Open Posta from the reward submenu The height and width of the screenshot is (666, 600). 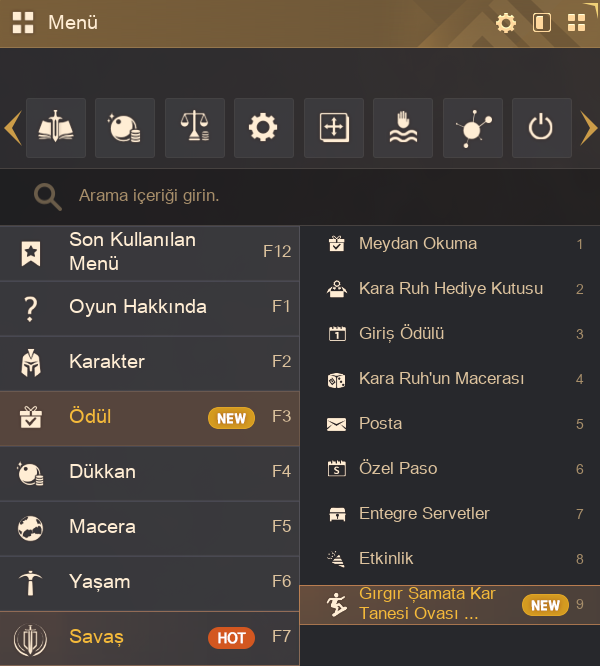[450, 424]
